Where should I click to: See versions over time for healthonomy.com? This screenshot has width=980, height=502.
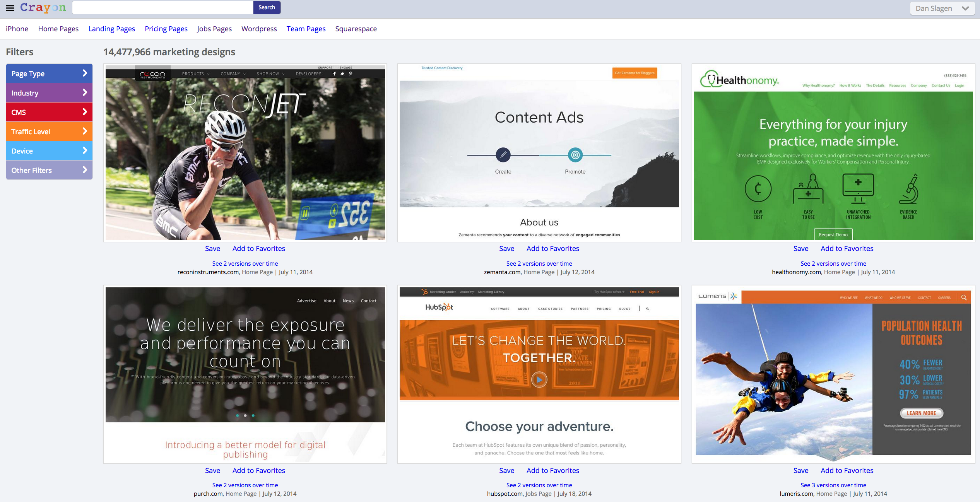833,263
